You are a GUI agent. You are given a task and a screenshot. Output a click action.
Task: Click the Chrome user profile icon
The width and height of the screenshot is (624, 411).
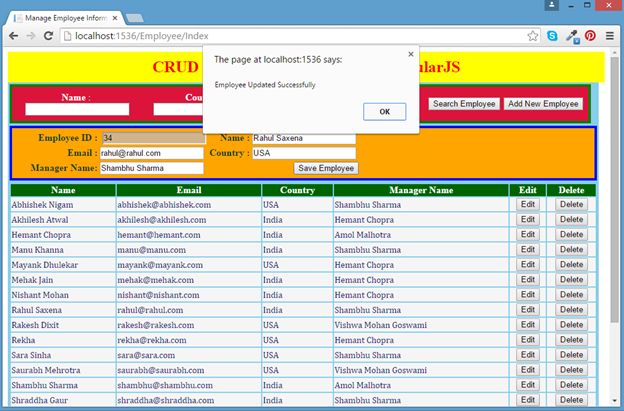click(x=552, y=5)
